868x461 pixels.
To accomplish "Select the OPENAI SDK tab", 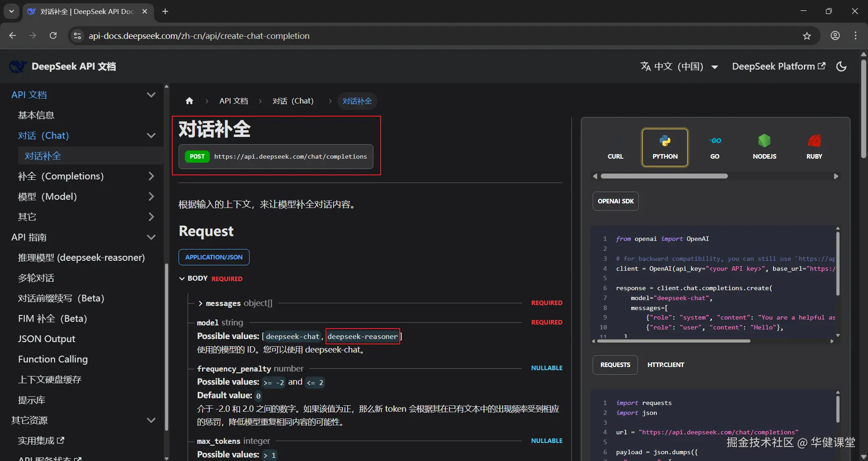I will [616, 201].
